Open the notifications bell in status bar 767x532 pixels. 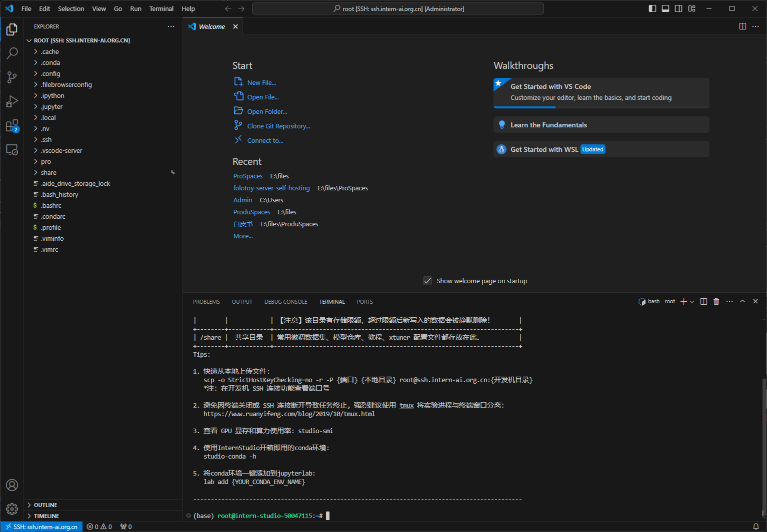pos(756,527)
